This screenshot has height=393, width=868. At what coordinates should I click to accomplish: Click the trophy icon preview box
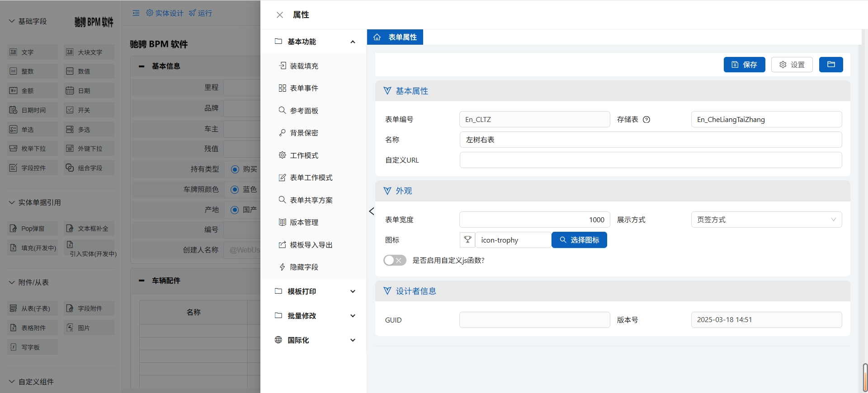[467, 240]
